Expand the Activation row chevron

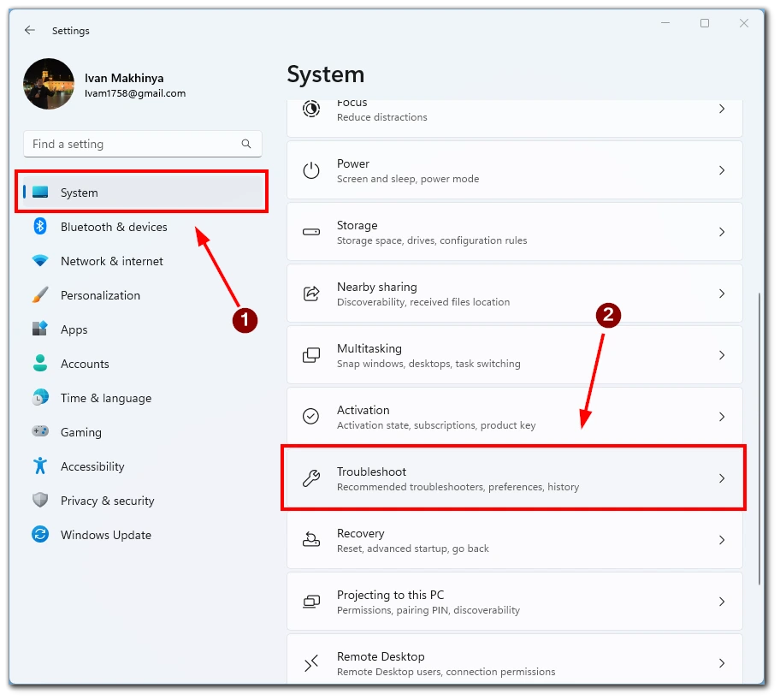722,417
